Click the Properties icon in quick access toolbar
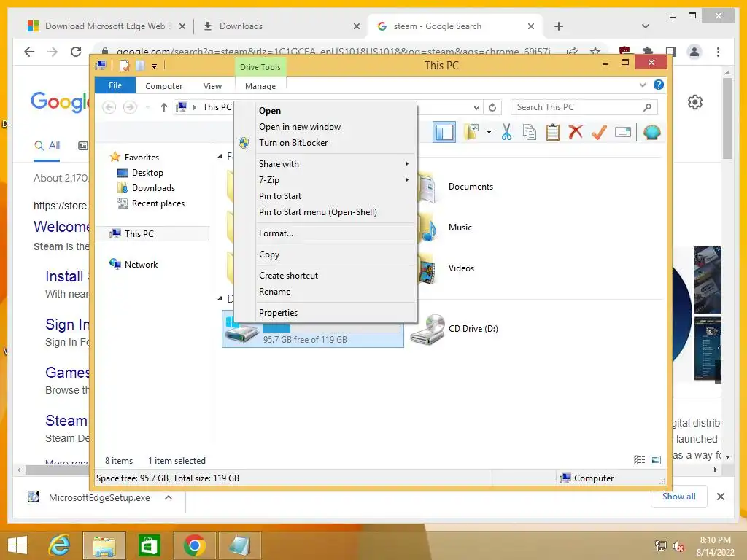This screenshot has height=560, width=747. point(124,65)
